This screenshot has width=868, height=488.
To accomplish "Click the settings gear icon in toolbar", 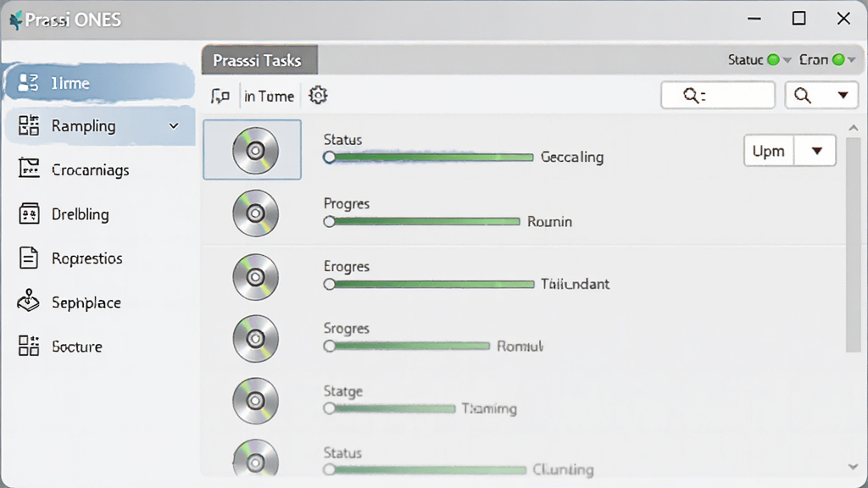I will coord(318,95).
